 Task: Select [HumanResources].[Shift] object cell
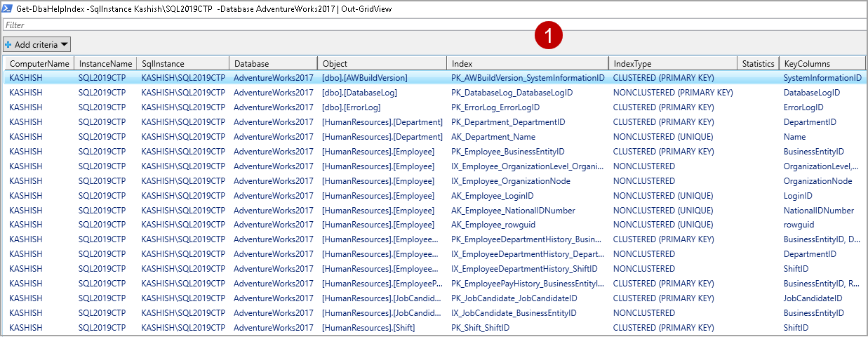click(x=368, y=328)
